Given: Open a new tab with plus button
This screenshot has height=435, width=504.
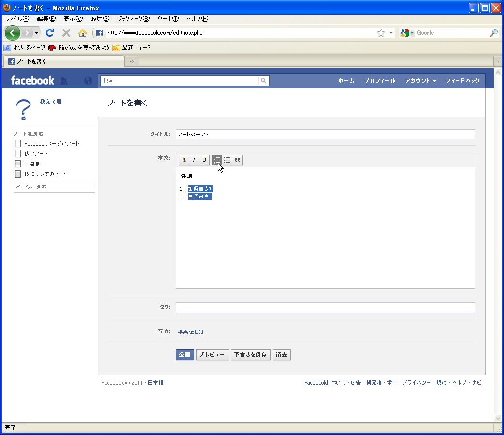Looking at the screenshot, I should coord(132,61).
